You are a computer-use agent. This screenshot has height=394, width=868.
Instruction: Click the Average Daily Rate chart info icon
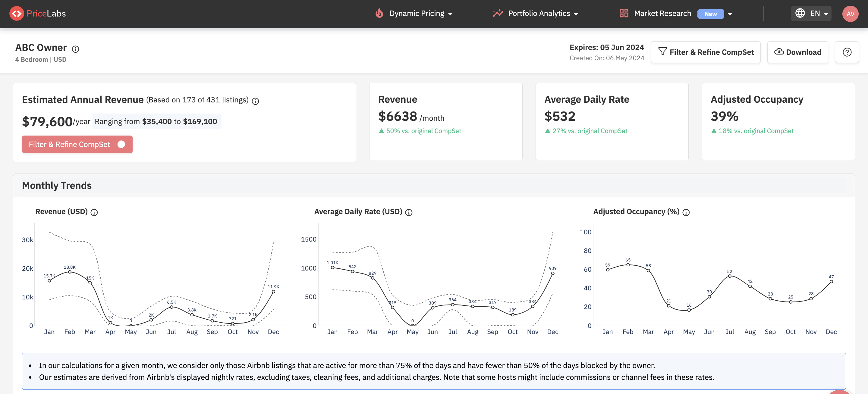(409, 212)
